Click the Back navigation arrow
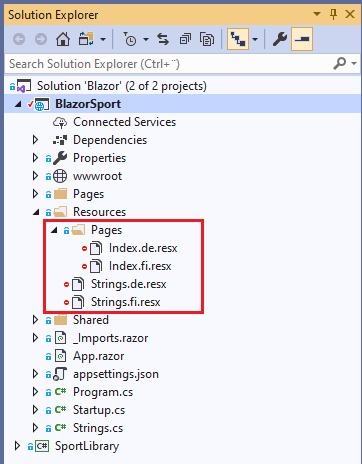Viewport: 362px width, 464px height. coord(19,39)
